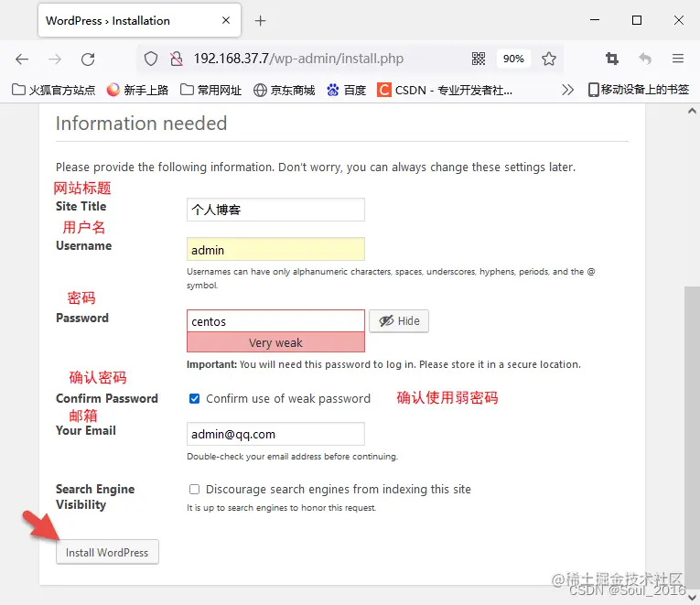Click the scroll down arrow
700x605 pixels.
(692, 597)
